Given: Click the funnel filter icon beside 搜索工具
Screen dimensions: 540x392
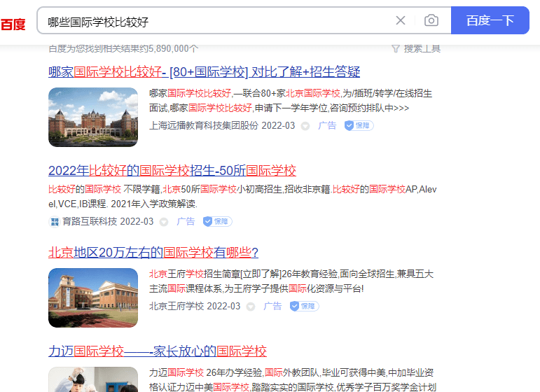Looking at the screenshot, I should [395, 49].
